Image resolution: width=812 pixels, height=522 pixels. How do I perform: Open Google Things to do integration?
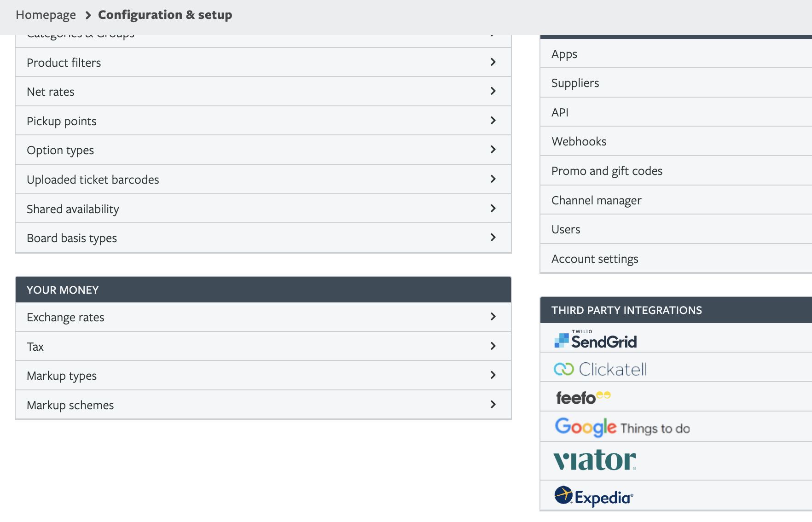(x=622, y=427)
